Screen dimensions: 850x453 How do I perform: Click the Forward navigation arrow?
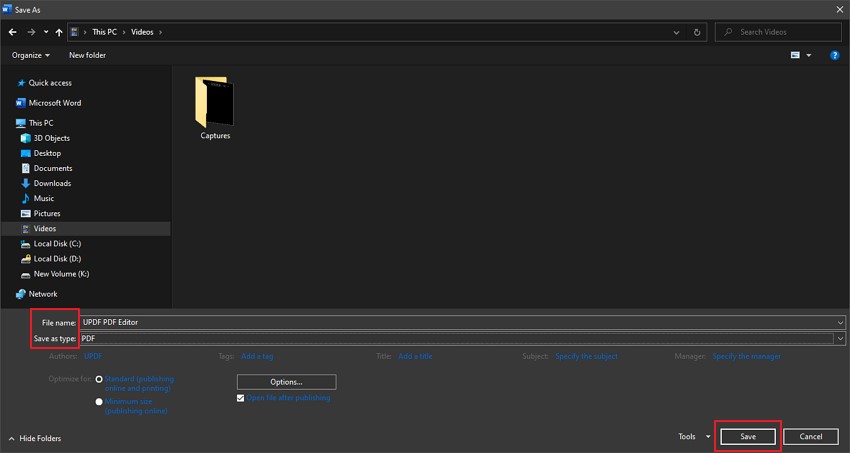pos(31,32)
